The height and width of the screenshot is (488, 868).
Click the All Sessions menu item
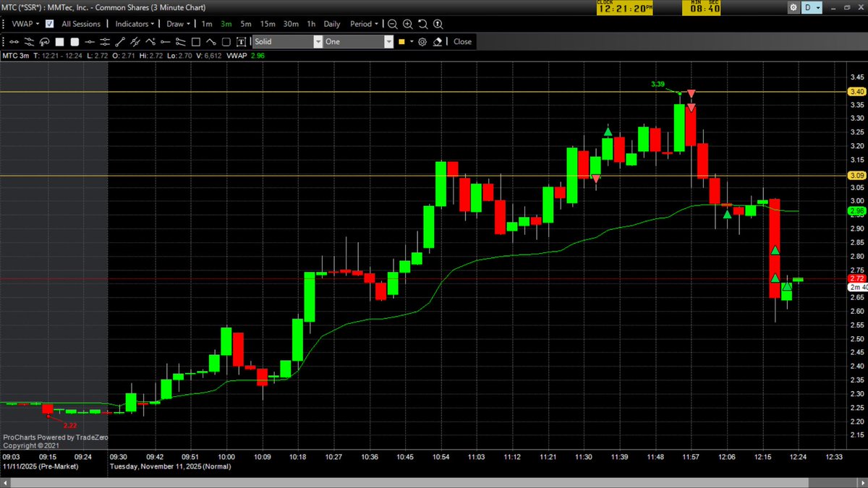[81, 24]
